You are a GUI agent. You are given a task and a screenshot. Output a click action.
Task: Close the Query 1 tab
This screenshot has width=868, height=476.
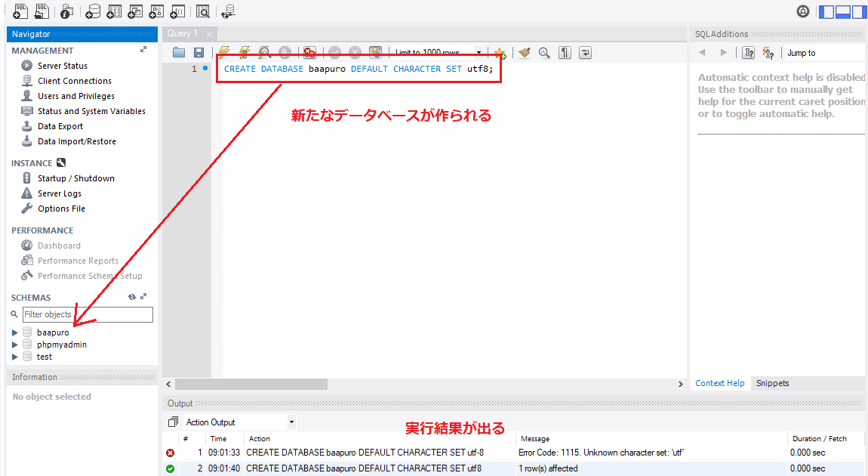click(x=209, y=34)
